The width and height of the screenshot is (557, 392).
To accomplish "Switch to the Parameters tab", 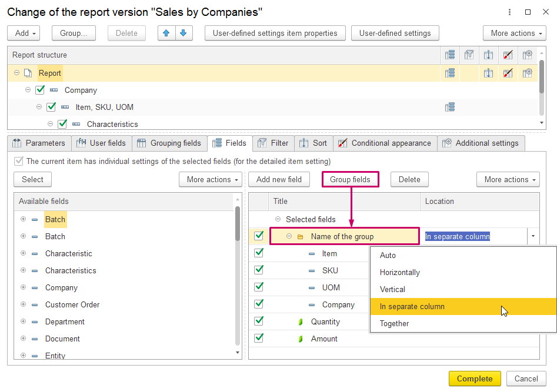I will (39, 143).
